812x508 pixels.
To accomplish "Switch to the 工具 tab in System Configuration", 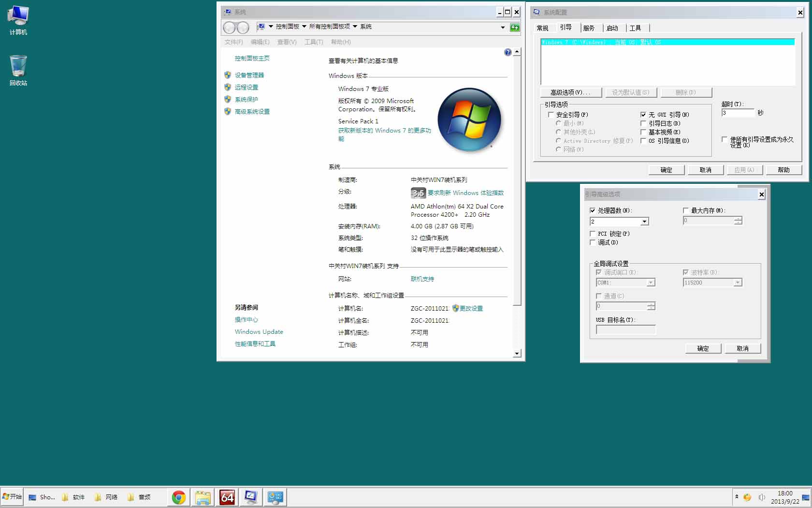I will click(636, 28).
